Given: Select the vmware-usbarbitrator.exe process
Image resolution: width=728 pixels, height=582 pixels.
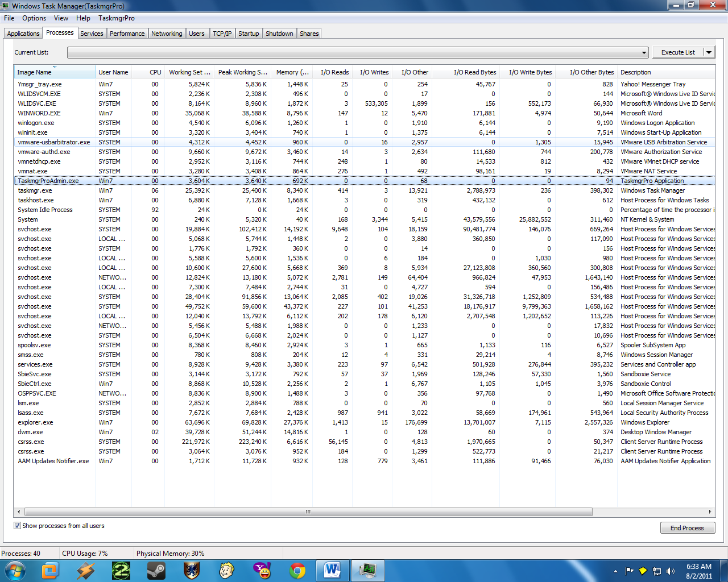Looking at the screenshot, I should pos(365,142).
